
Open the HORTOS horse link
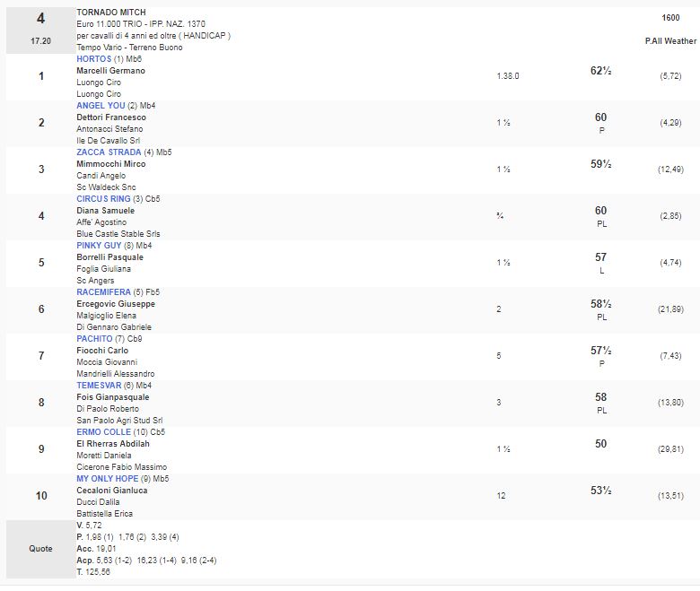(x=94, y=59)
